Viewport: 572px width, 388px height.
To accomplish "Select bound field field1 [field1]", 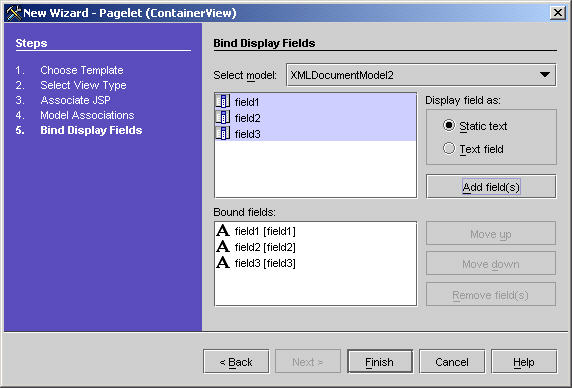I will (316, 231).
